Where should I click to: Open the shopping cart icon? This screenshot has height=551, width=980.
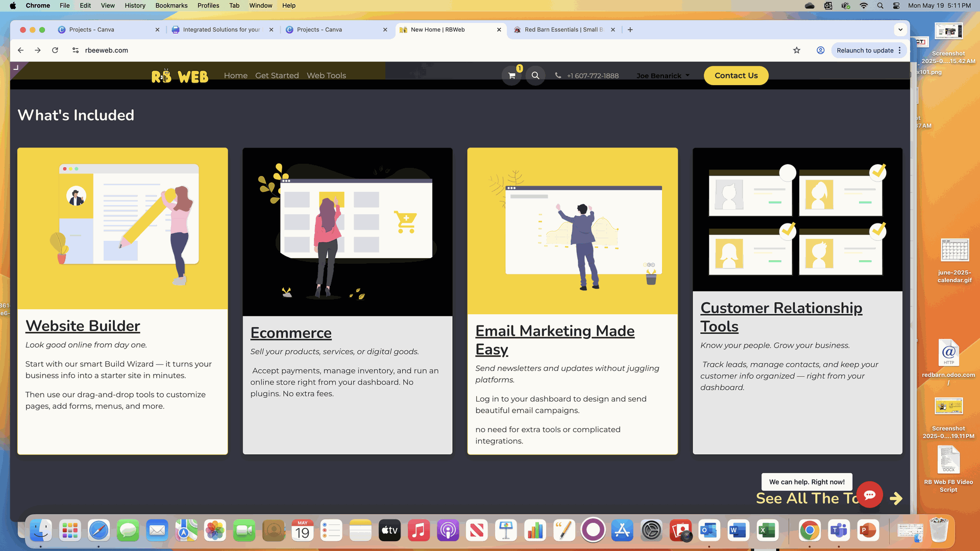point(511,76)
